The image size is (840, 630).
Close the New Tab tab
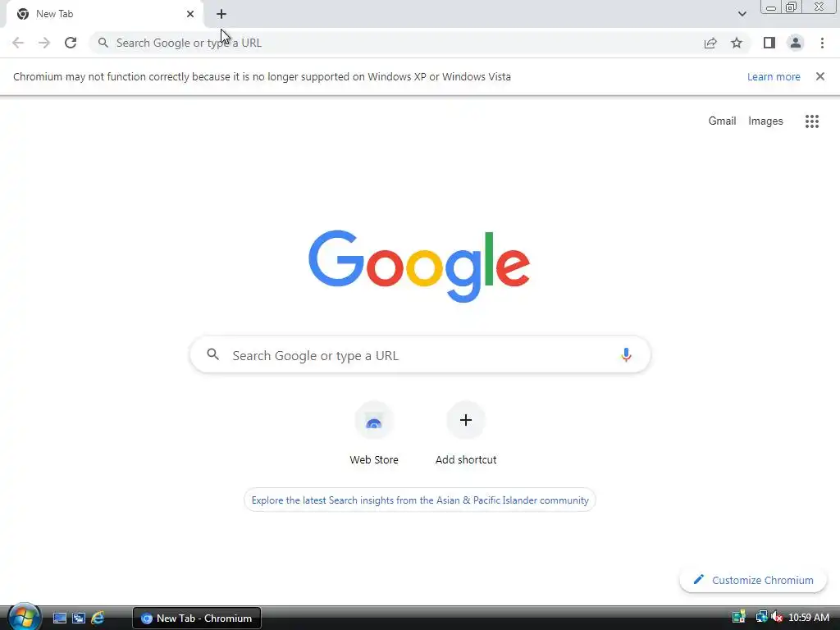coord(190,14)
